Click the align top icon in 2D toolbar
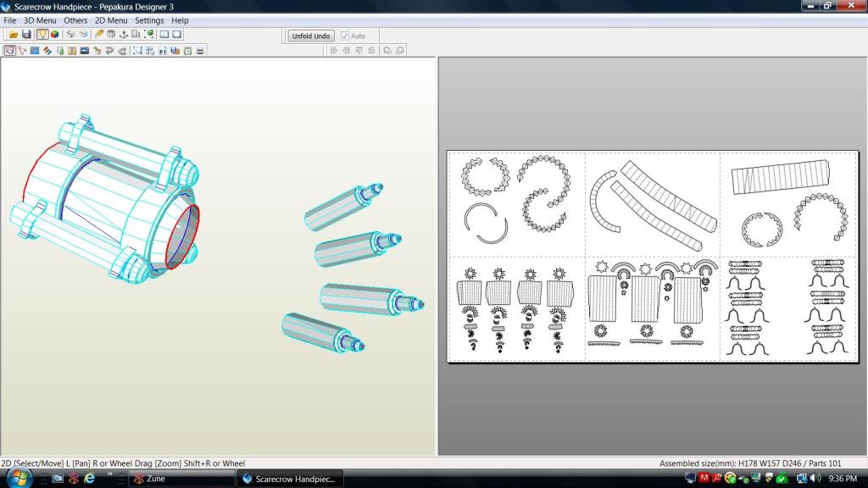868x488 pixels. [x=359, y=50]
